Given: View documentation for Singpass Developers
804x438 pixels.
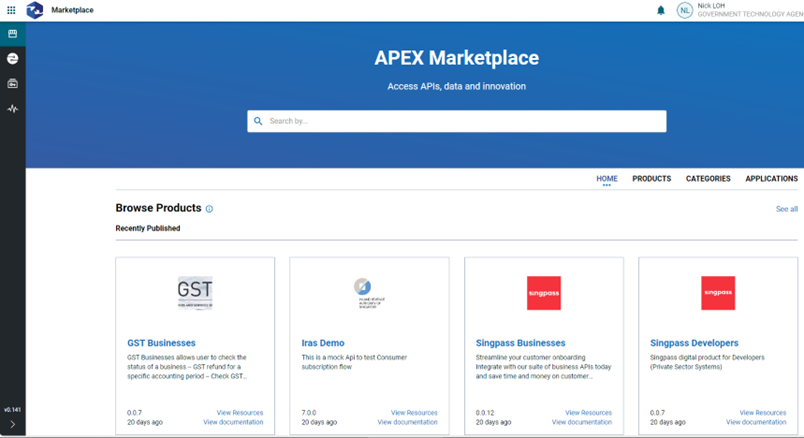Looking at the screenshot, I should click(756, 422).
